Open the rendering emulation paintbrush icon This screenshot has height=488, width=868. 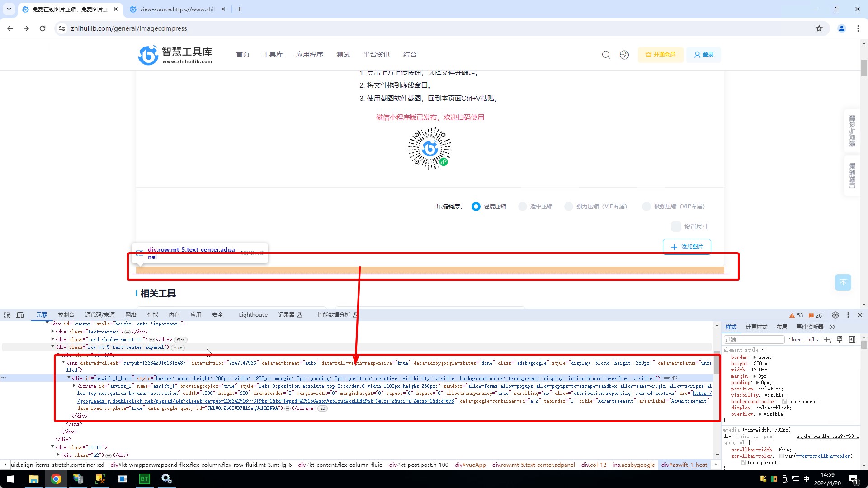(840, 339)
